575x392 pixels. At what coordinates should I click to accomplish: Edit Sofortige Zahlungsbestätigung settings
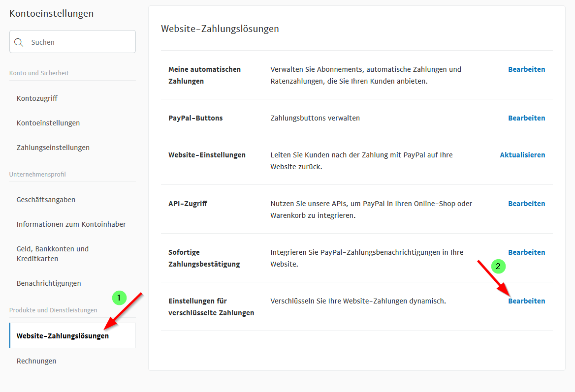pos(526,252)
